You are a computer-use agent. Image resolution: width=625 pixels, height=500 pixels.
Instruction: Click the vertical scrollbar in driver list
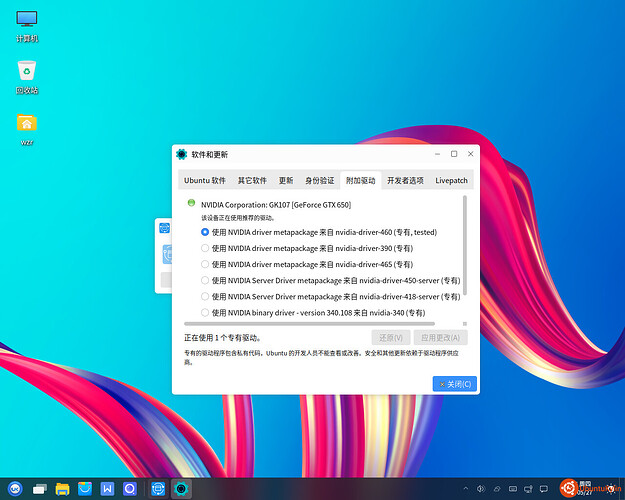(465, 245)
